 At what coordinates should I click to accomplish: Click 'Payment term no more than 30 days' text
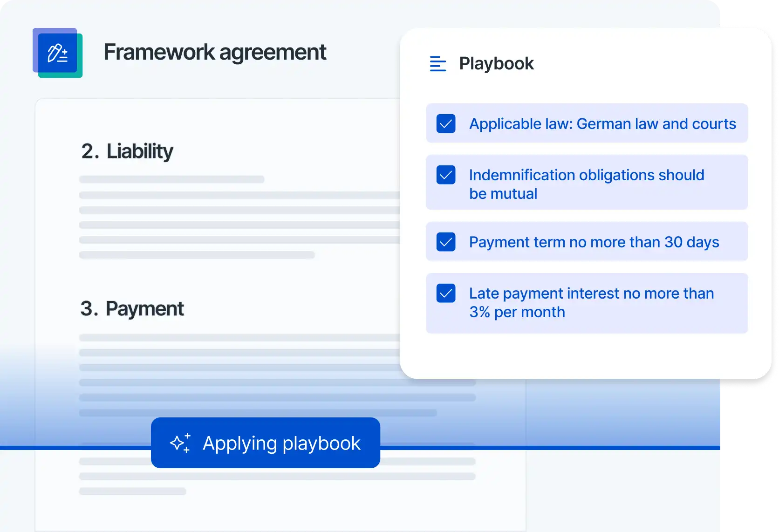tap(594, 242)
